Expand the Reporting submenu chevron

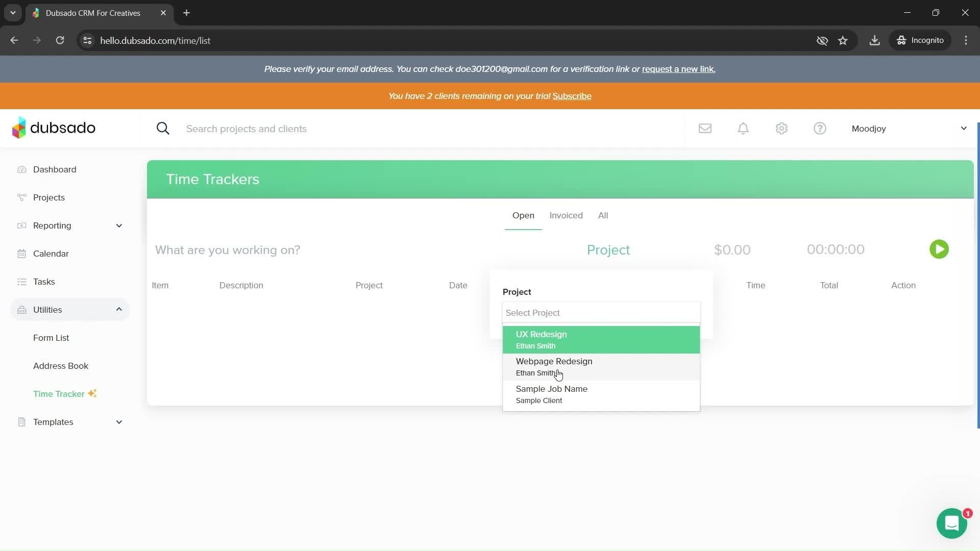point(119,226)
